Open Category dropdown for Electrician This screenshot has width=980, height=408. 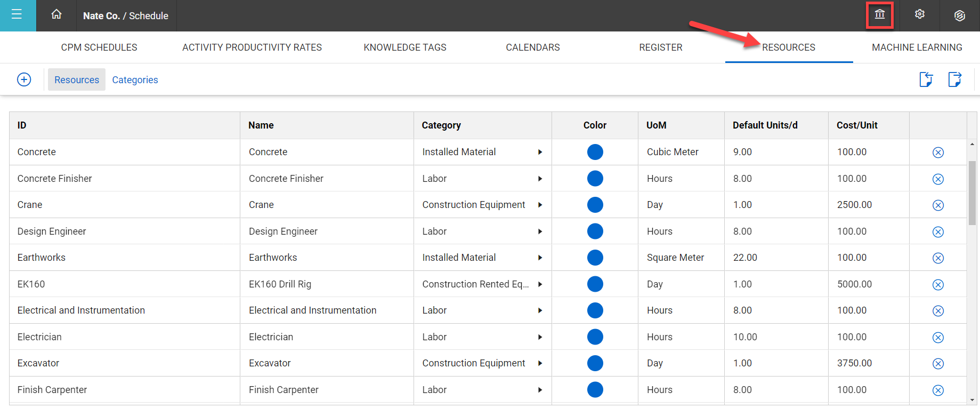pyautogui.click(x=540, y=337)
